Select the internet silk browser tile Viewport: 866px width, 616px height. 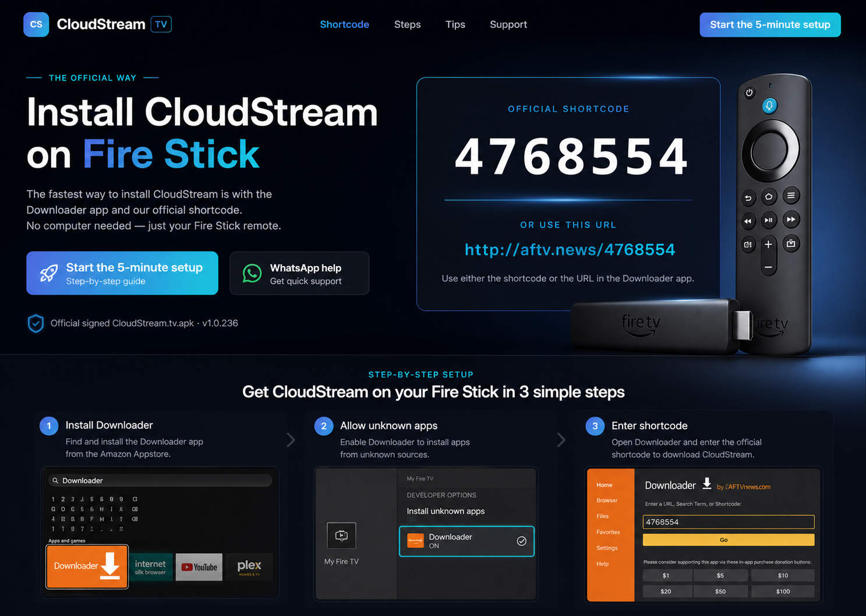pos(151,567)
